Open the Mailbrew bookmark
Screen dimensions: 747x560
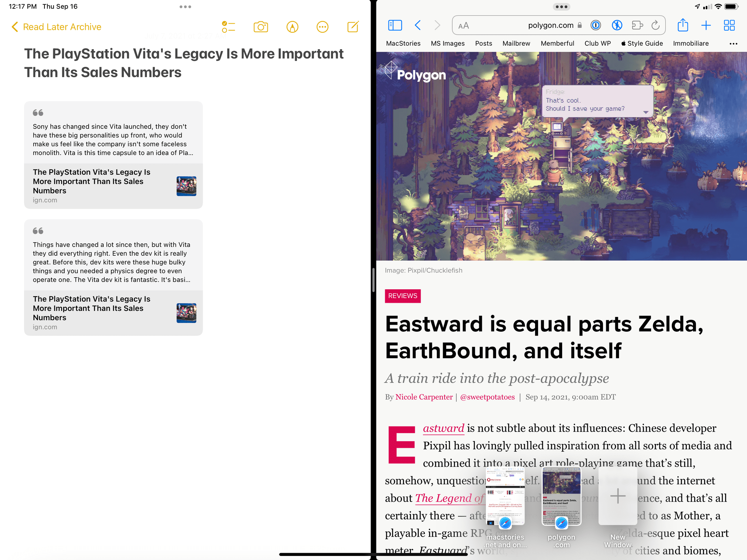[x=516, y=43]
